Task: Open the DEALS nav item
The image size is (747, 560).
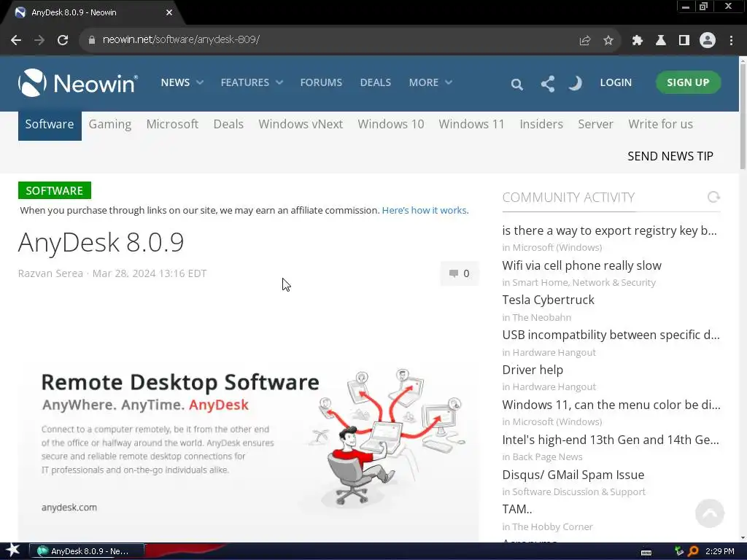Action: coord(376,82)
